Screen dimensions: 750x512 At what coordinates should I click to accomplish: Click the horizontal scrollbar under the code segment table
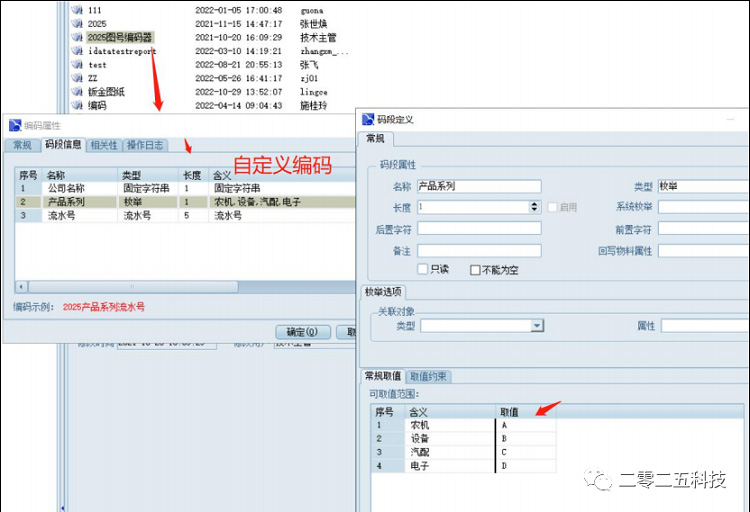point(130,287)
